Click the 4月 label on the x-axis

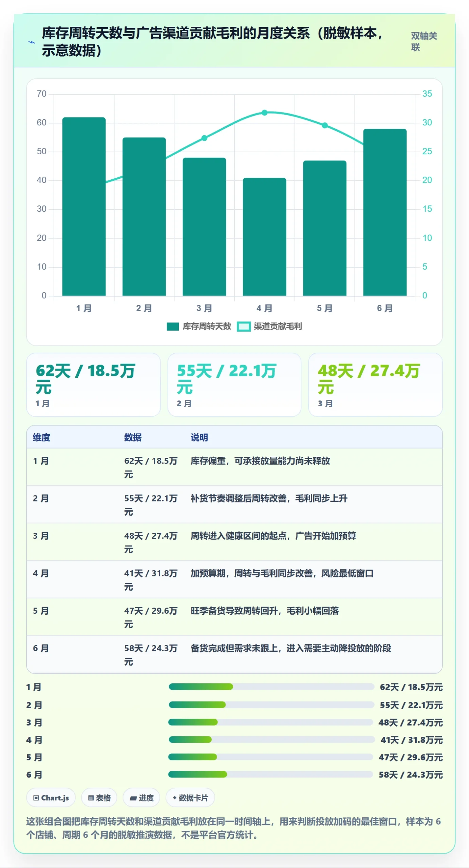[x=264, y=308]
